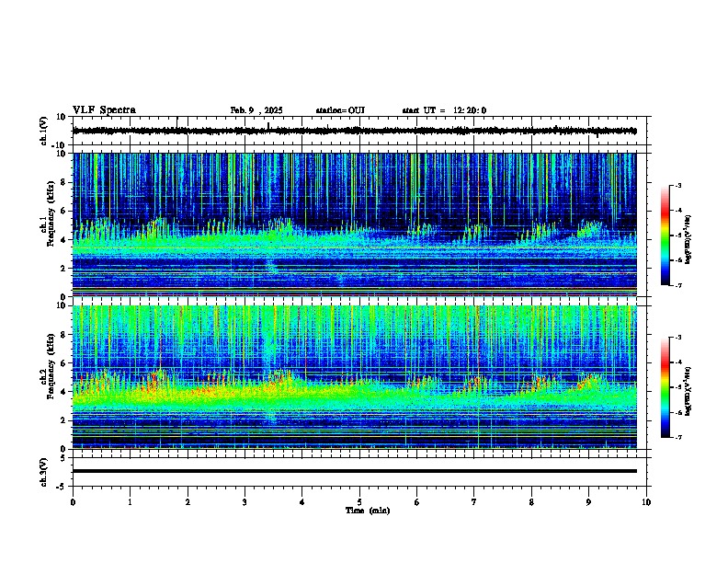Click the "5" tick on ch.3(V) axis
728x563 pixels.
[63, 457]
